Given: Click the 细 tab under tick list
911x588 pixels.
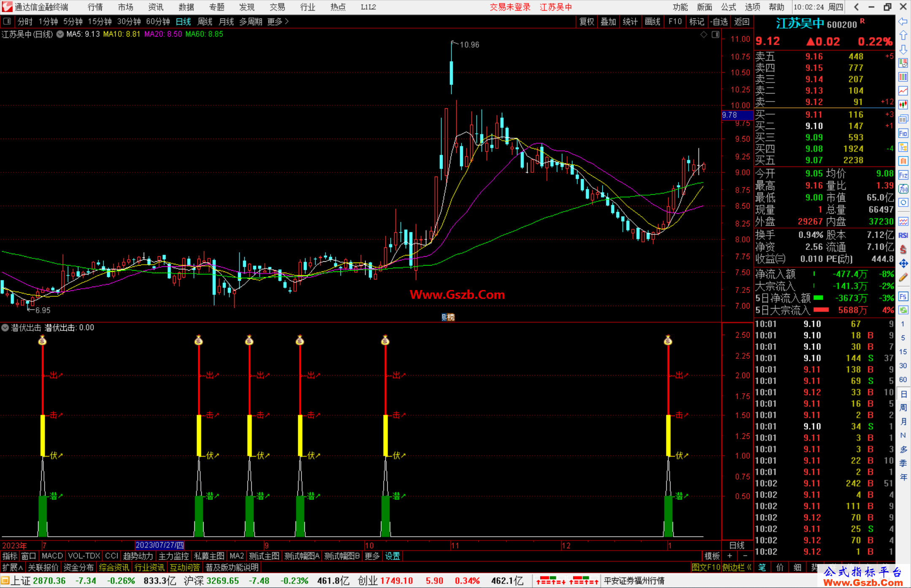Looking at the screenshot, I should click(797, 567).
